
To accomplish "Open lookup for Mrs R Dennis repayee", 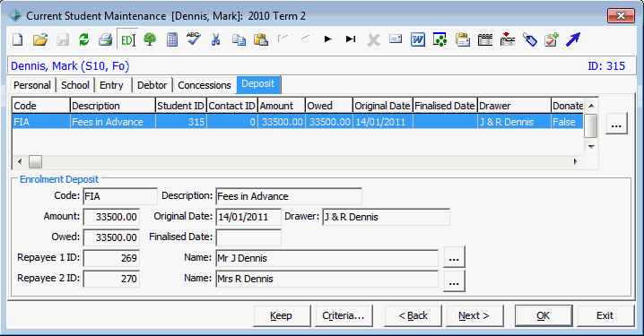I will coord(454,281).
